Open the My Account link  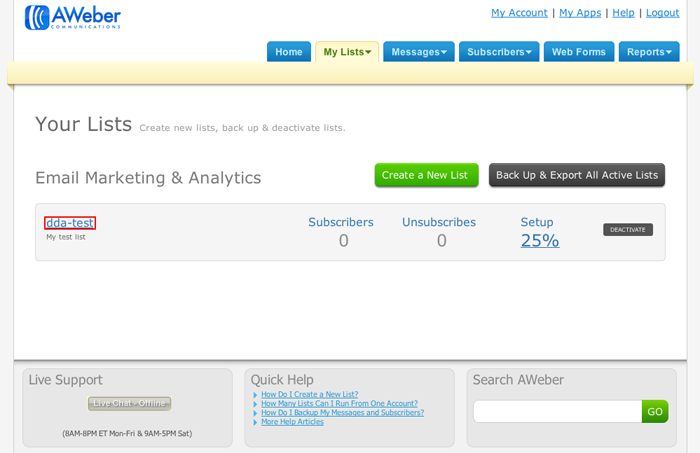point(519,13)
